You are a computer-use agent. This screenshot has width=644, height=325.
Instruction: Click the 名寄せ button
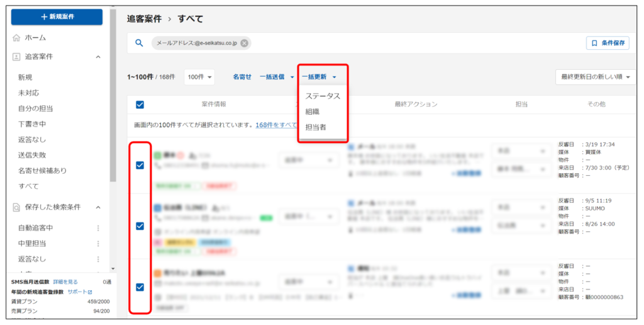pos(242,77)
